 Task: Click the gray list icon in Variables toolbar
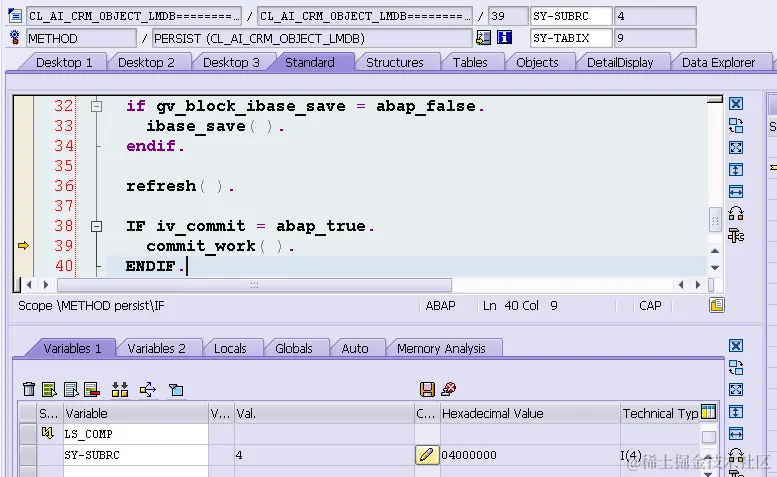click(x=71, y=389)
